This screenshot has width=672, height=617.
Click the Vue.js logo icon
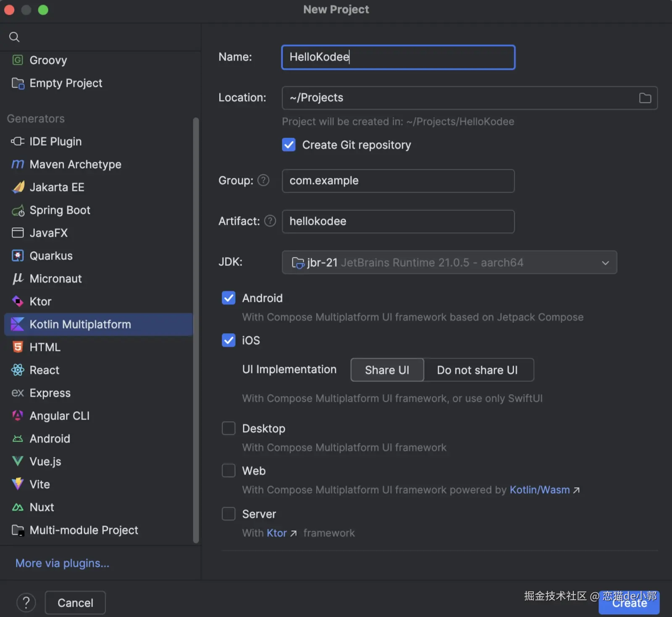[x=18, y=461]
